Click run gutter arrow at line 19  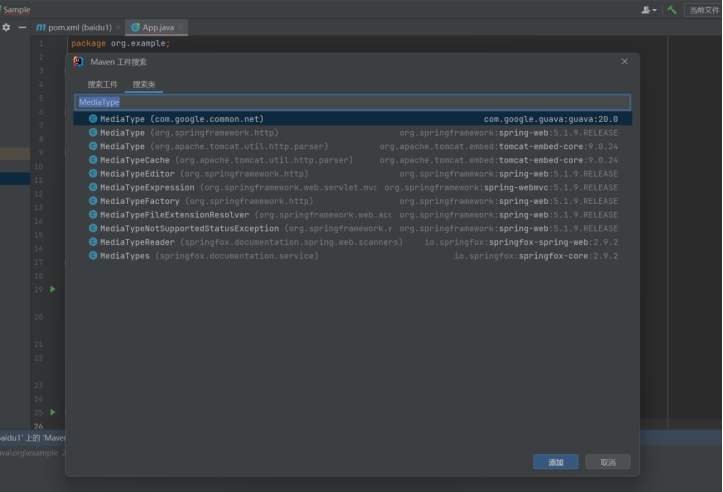pyautogui.click(x=53, y=289)
